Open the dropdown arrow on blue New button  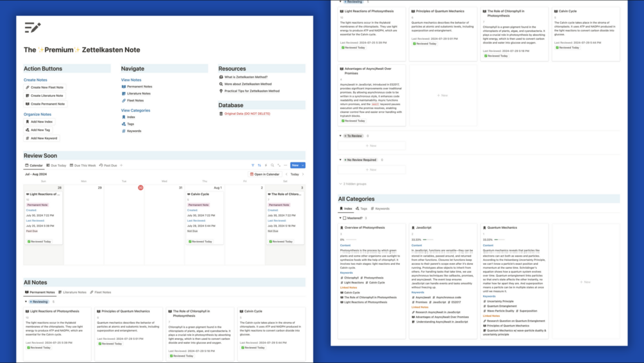[303, 165]
